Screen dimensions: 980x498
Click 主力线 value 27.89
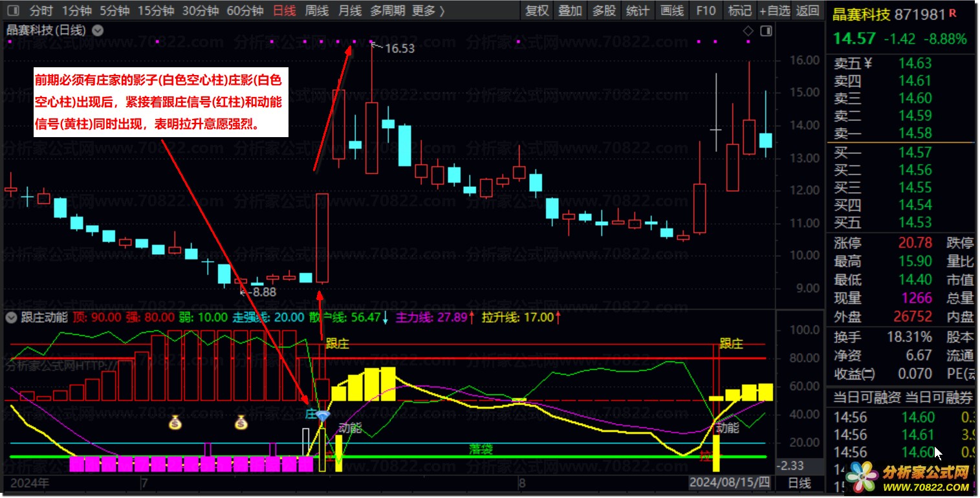(451, 317)
